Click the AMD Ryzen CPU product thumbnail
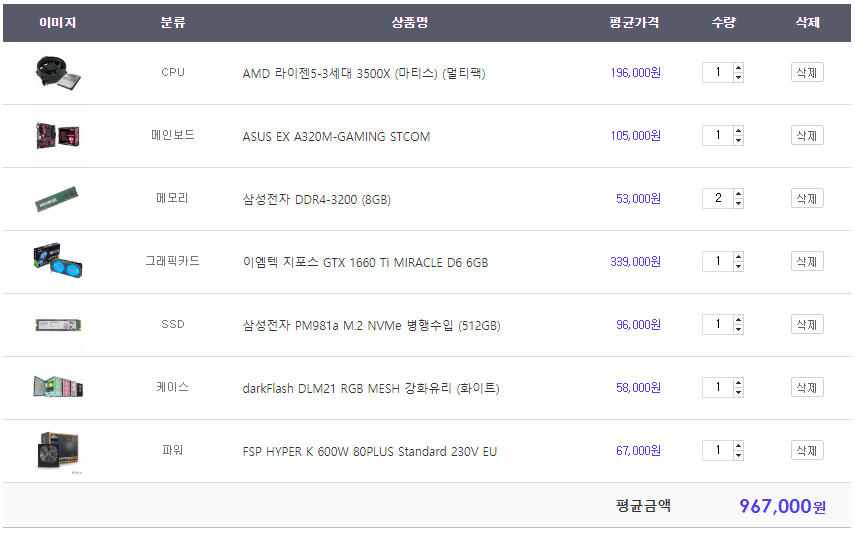Image resolution: width=855 pixels, height=533 pixels. pyautogui.click(x=58, y=73)
